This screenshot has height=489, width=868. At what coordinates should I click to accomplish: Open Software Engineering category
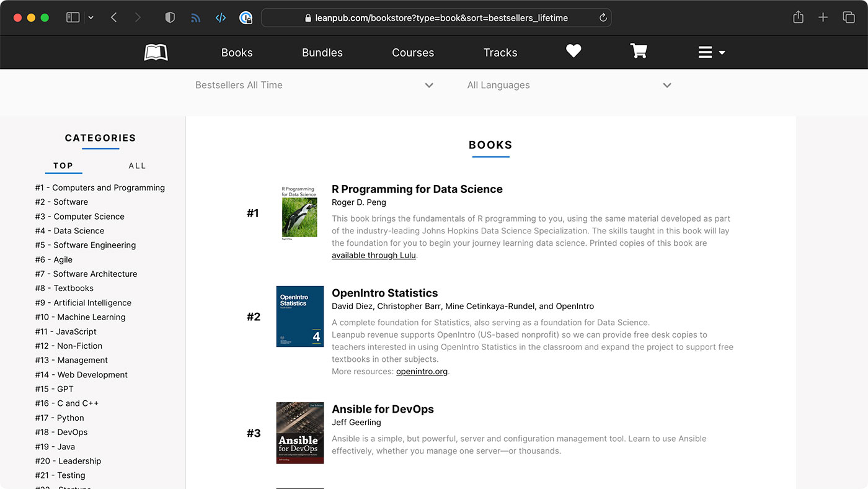(x=85, y=245)
